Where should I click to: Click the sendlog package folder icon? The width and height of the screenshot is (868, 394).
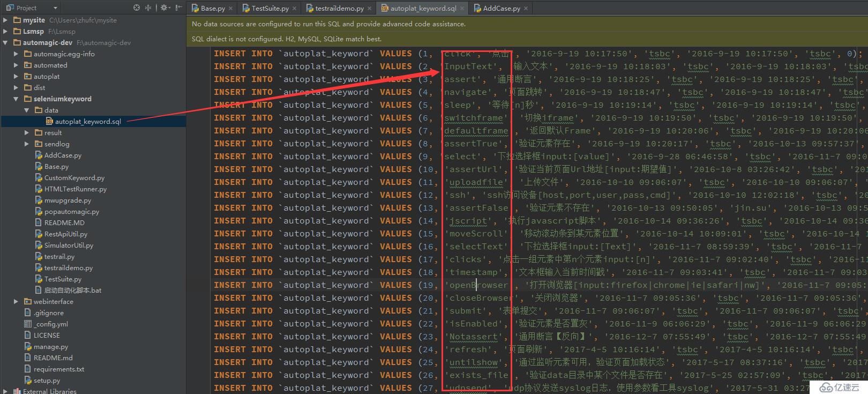pos(39,144)
